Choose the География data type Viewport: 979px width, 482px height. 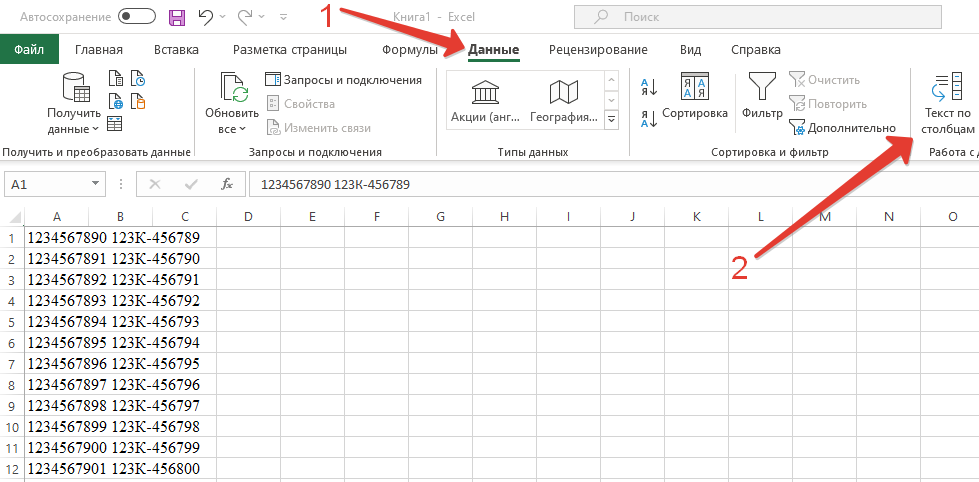tap(564, 101)
